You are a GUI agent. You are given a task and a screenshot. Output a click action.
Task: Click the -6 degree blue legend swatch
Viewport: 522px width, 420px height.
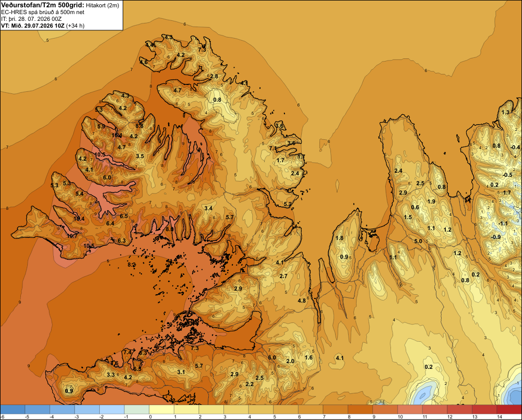pos(13,410)
